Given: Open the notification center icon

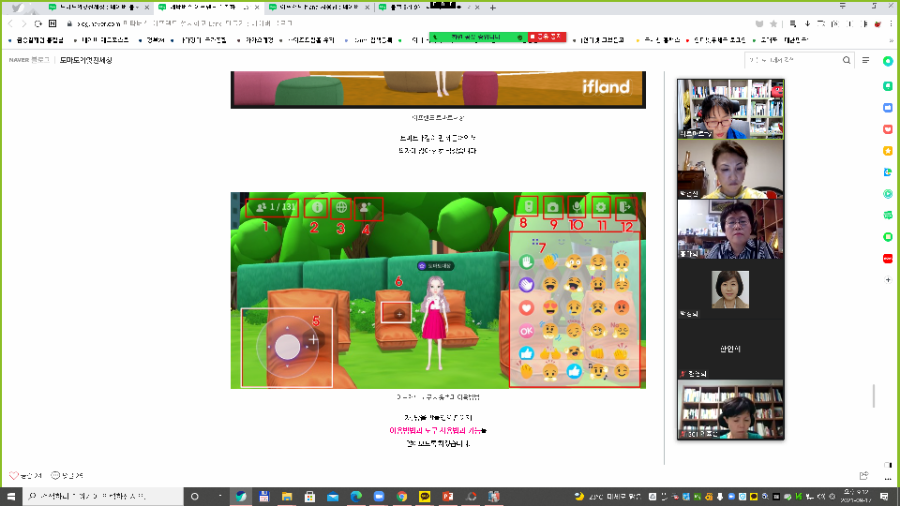Looking at the screenshot, I should tap(885, 496).
